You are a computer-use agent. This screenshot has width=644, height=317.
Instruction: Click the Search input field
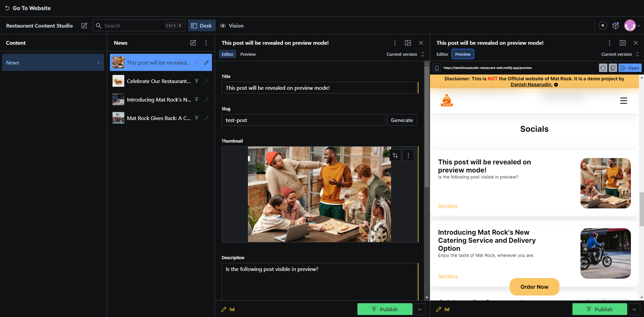[139, 26]
